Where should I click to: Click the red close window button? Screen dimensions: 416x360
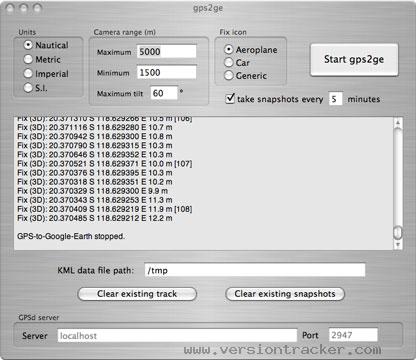pyautogui.click(x=11, y=8)
